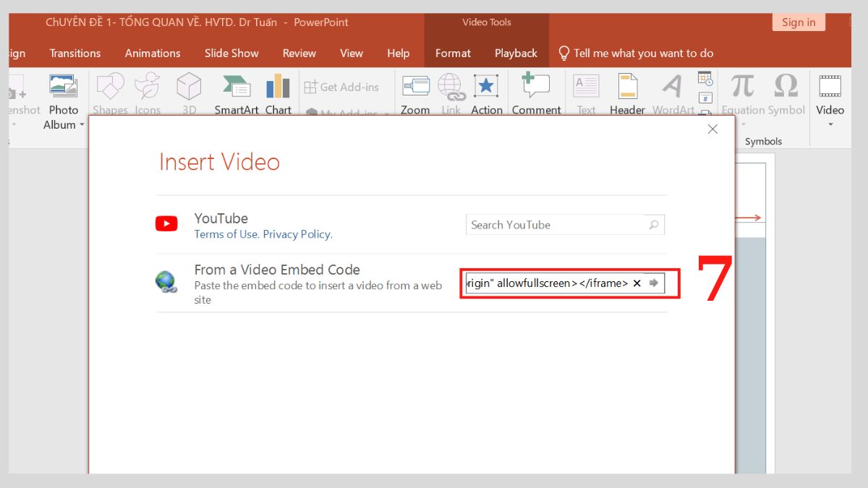The width and height of the screenshot is (868, 488).
Task: Insert 3D Models
Action: click(x=189, y=94)
